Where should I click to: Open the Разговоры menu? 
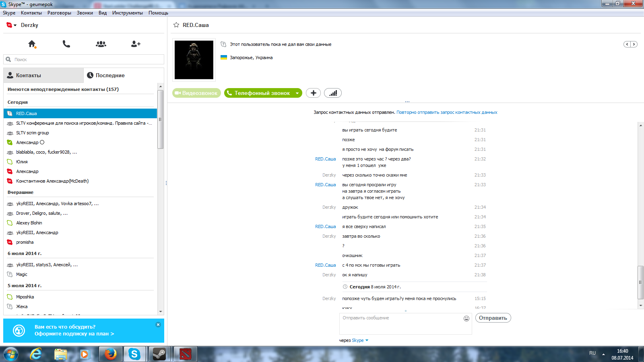(59, 13)
